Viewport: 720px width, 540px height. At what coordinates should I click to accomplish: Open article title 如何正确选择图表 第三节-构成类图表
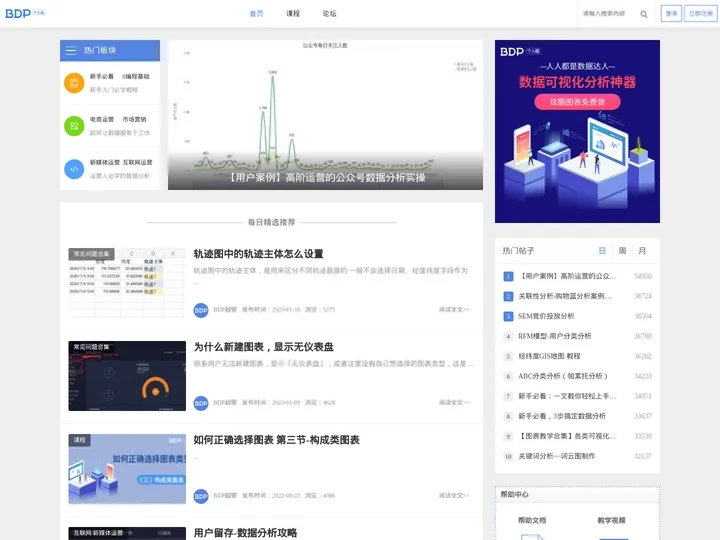point(276,440)
